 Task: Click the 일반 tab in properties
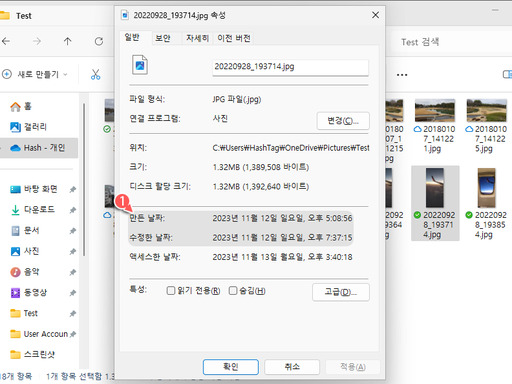132,37
